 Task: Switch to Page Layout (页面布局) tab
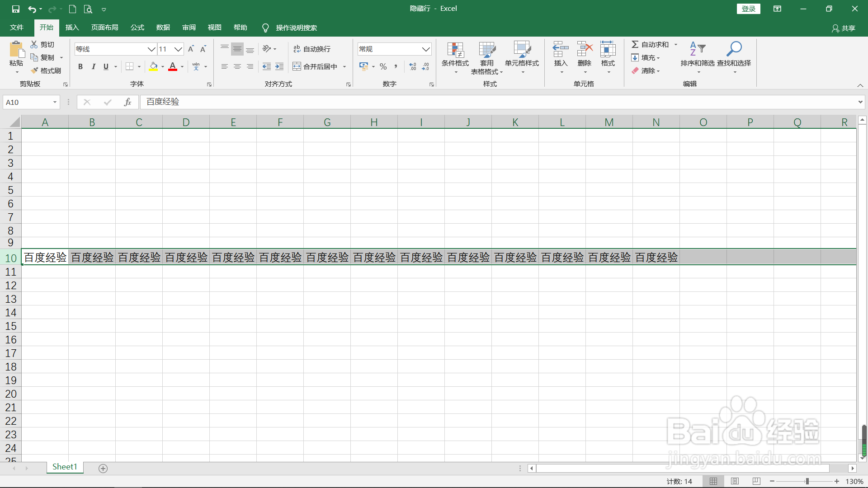(105, 28)
